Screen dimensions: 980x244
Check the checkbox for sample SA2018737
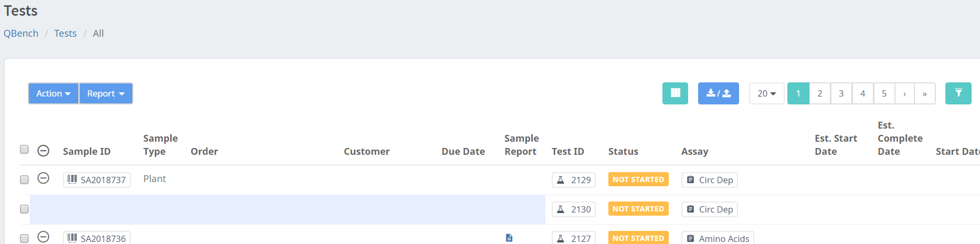(24, 180)
